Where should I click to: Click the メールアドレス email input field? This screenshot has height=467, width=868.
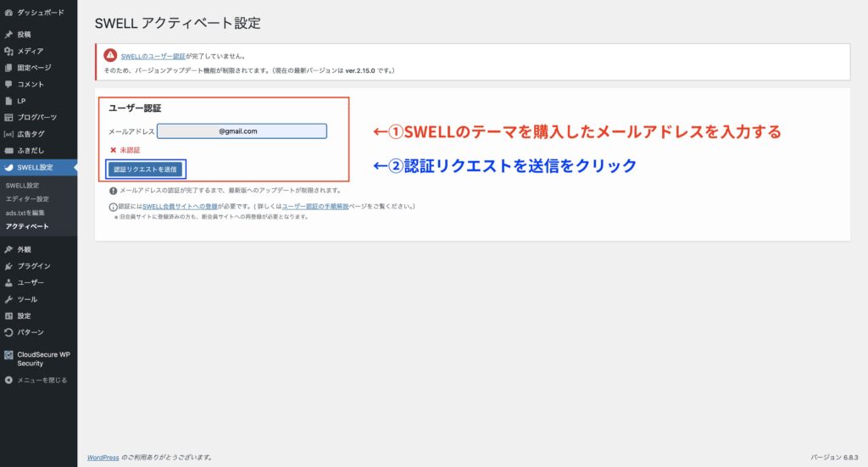242,131
